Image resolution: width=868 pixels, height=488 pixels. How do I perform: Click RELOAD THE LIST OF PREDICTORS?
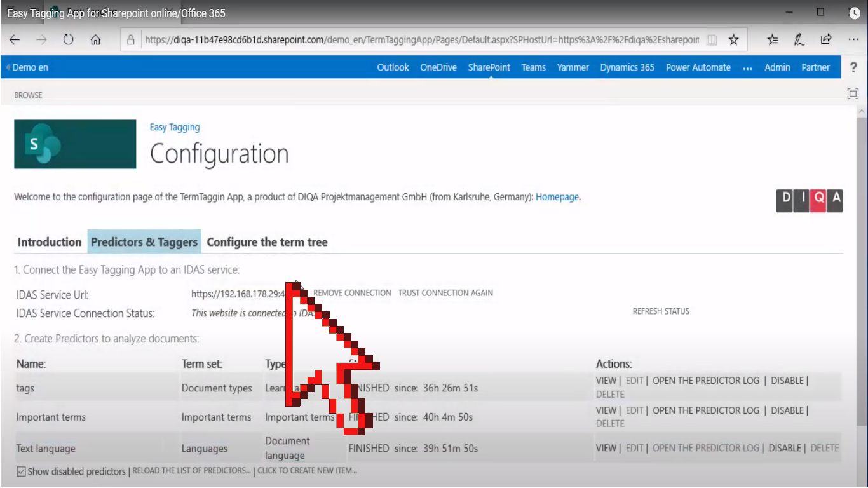coord(191,471)
